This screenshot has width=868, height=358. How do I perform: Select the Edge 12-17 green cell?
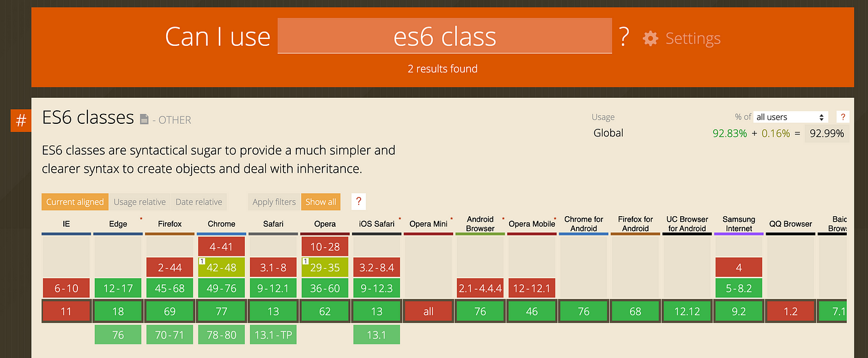click(118, 288)
